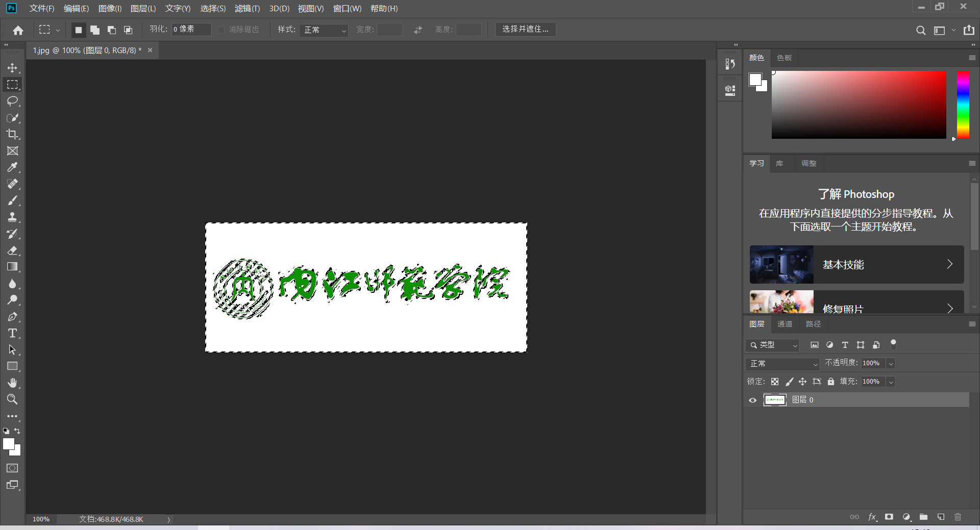Toggle lock all layer attributes
This screenshot has height=530, width=980.
(831, 382)
